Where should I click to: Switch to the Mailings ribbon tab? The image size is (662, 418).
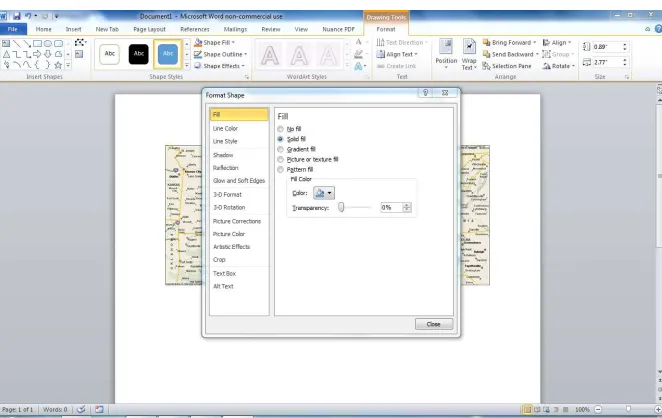[235, 29]
